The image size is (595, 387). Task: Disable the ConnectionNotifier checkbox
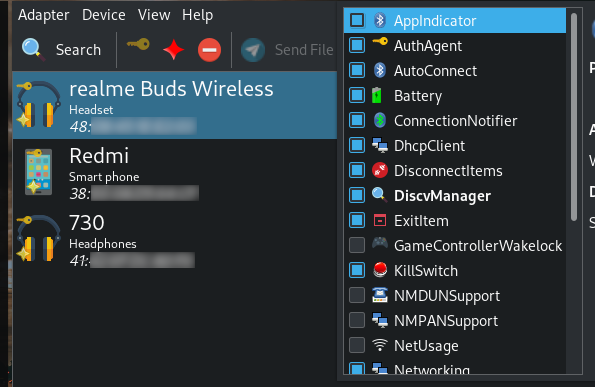coord(357,120)
